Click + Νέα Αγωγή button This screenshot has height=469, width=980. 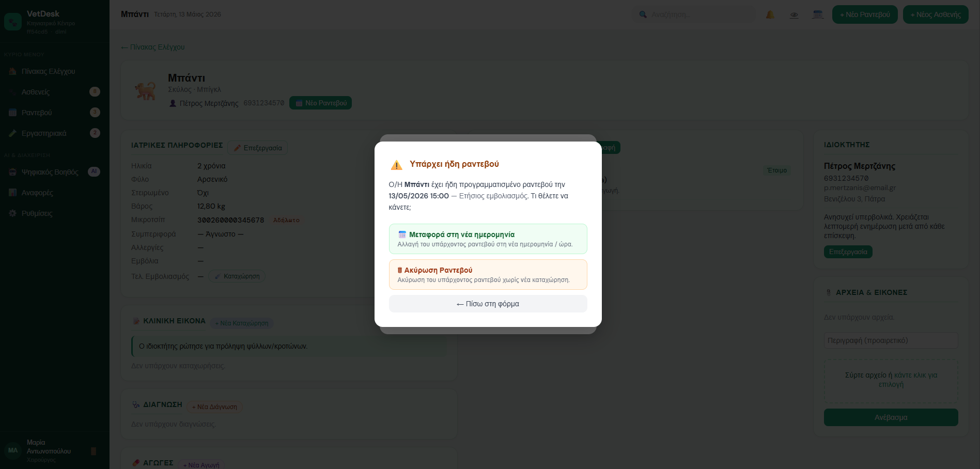(201, 465)
